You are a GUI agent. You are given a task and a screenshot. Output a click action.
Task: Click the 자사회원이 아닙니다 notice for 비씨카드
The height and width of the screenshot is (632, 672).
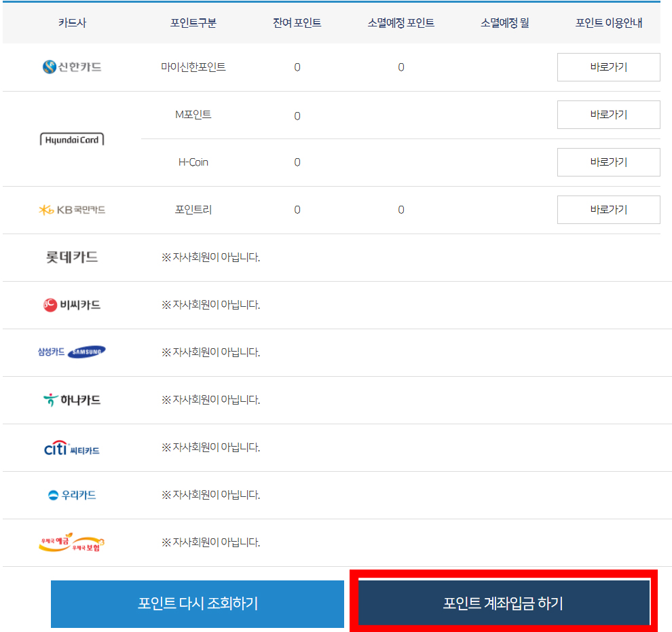click(210, 305)
